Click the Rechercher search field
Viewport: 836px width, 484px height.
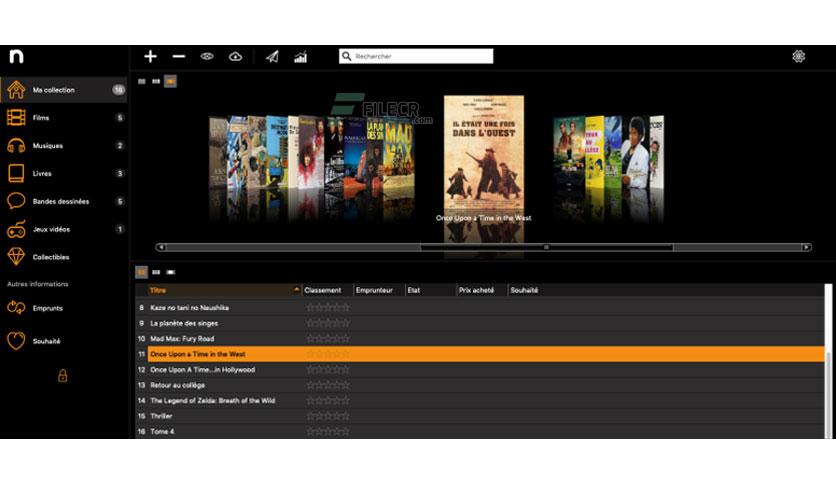[416, 56]
